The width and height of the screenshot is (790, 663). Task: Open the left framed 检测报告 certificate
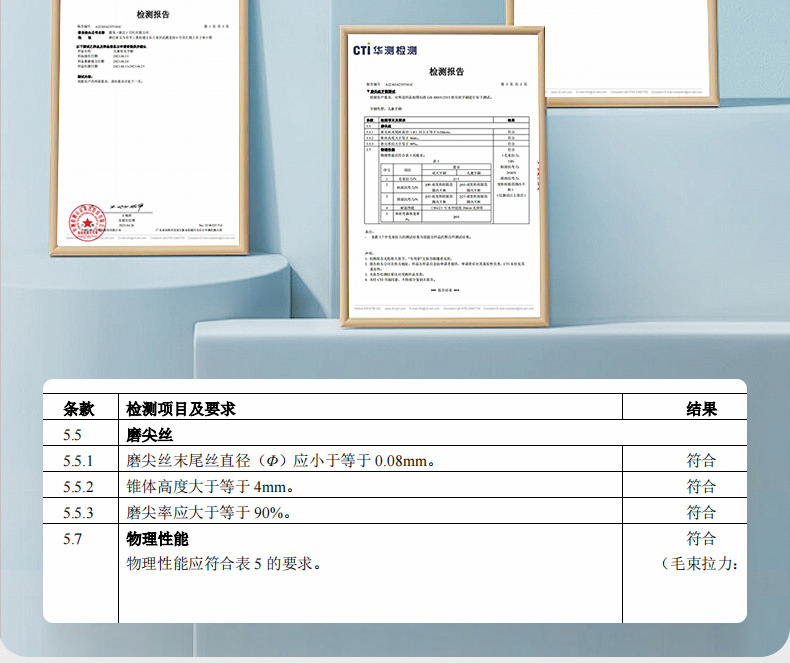pos(149,126)
